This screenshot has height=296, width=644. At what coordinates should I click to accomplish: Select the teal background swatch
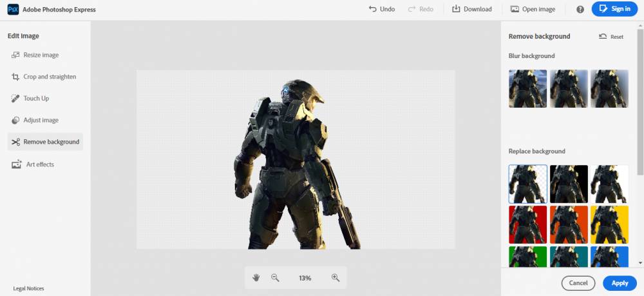569,257
